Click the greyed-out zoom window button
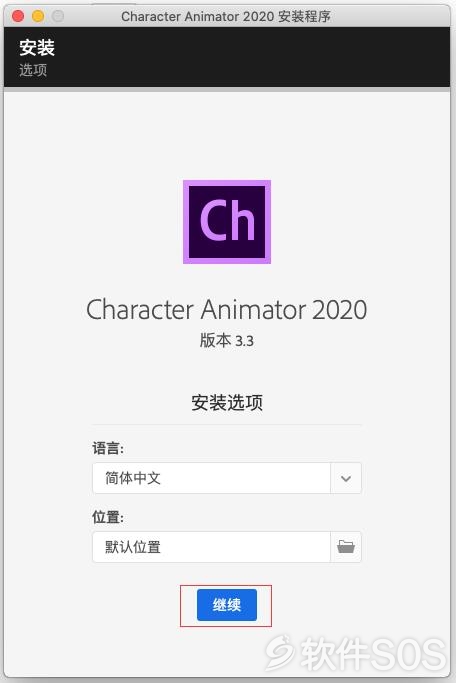The image size is (456, 683). click(58, 16)
